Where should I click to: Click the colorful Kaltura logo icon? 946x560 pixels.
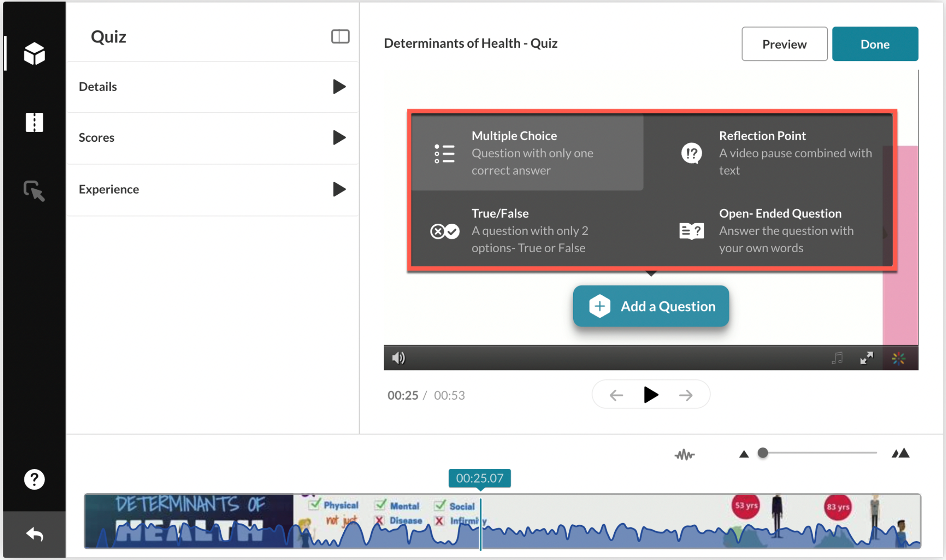click(898, 358)
